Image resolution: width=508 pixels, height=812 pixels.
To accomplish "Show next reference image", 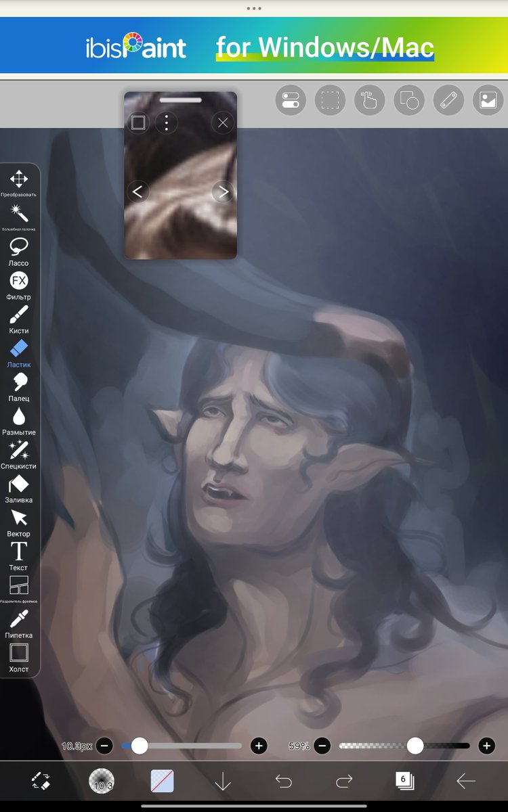I will (x=223, y=192).
